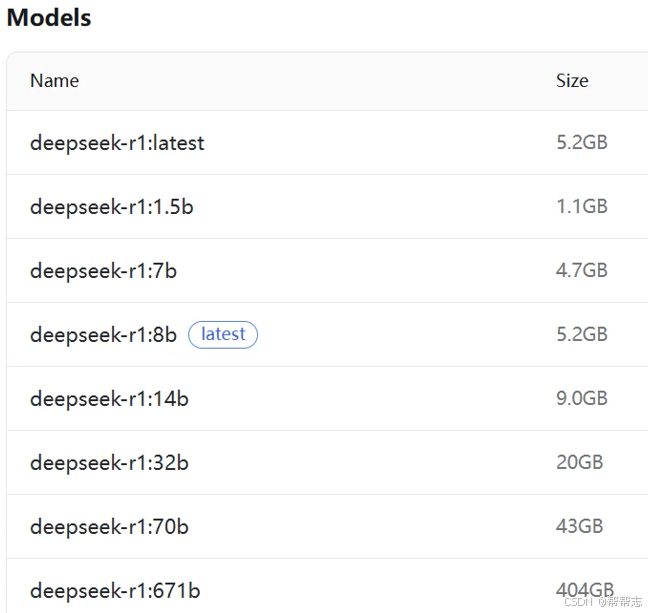Click the Size column header
Image resolution: width=648 pixels, height=613 pixels.
[572, 81]
